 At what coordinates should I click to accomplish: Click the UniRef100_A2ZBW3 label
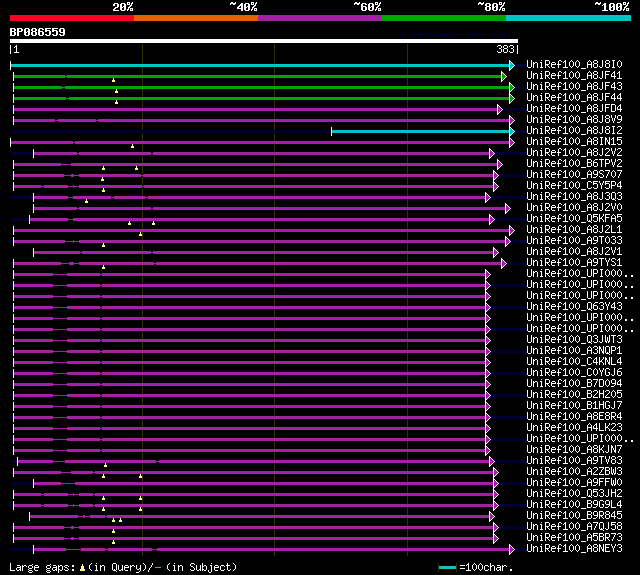coord(574,472)
